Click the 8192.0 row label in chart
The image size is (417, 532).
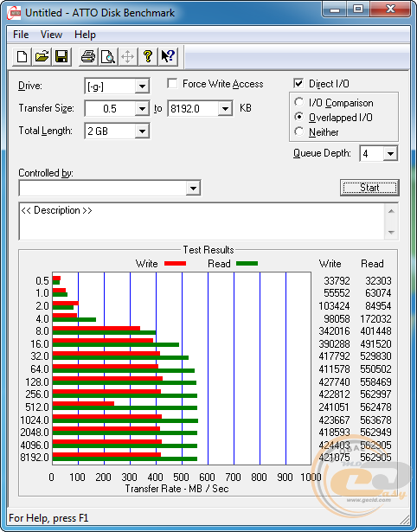point(35,458)
